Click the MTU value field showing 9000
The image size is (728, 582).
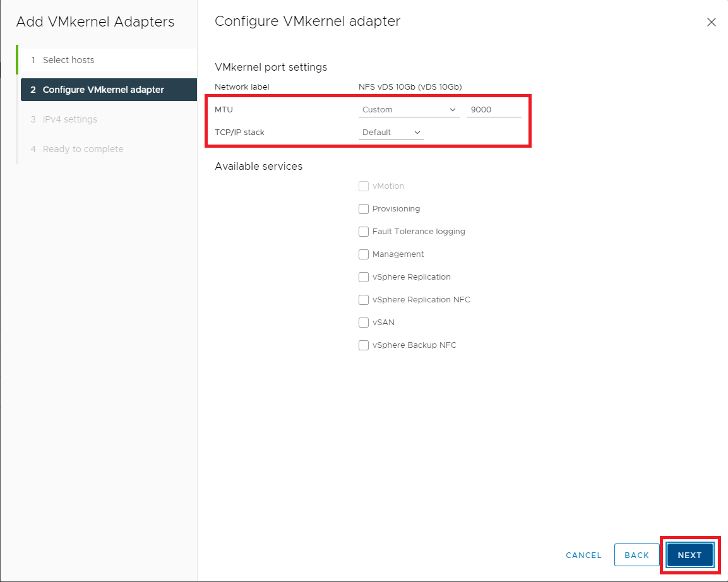[494, 110]
